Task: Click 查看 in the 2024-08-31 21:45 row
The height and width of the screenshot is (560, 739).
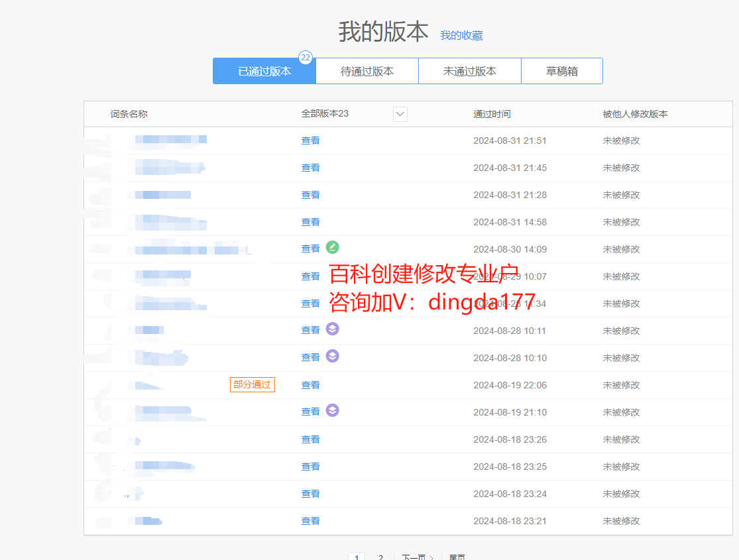Action: pos(311,168)
